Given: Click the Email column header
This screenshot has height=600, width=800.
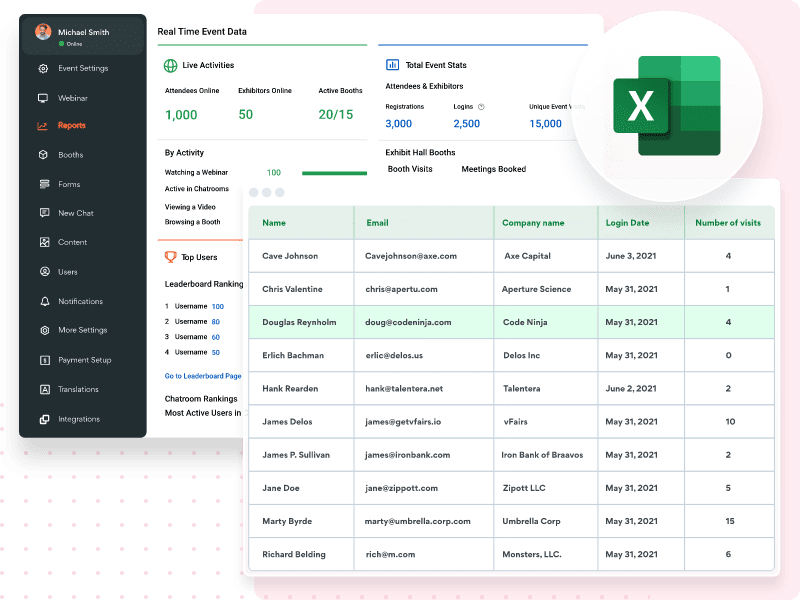Looking at the screenshot, I should click(424, 223).
